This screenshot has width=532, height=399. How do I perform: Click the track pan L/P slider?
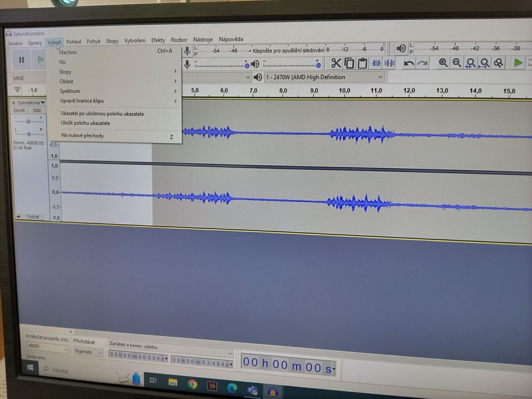[x=29, y=133]
